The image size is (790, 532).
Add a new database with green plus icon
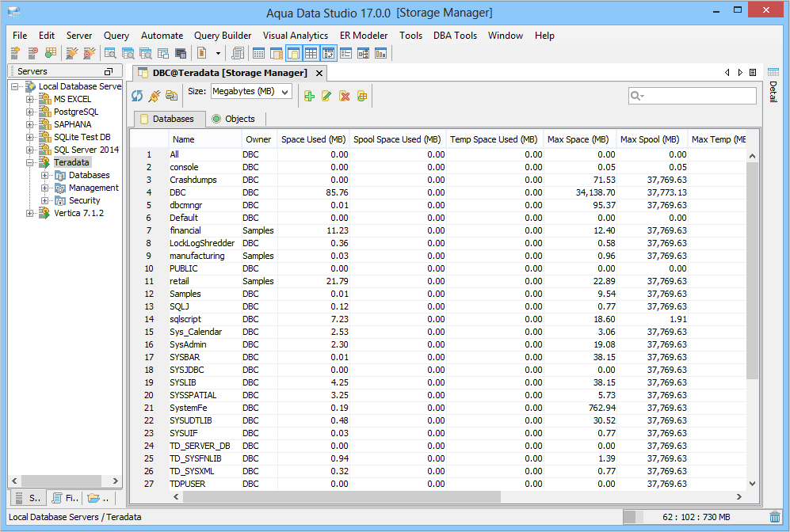pos(309,96)
